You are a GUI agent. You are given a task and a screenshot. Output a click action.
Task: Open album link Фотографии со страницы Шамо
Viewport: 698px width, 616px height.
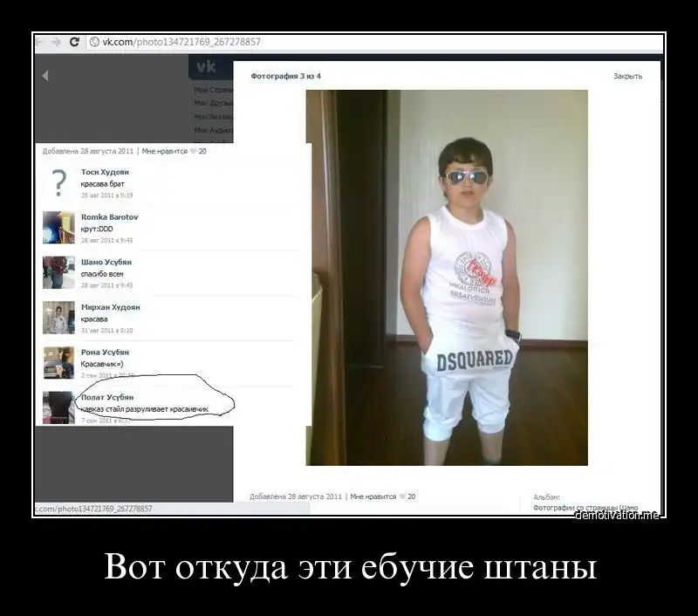[585, 507]
